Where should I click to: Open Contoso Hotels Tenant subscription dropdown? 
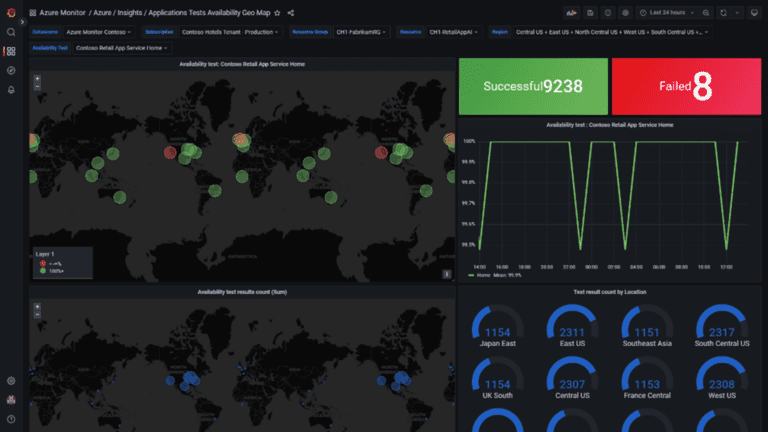pyautogui.click(x=230, y=32)
